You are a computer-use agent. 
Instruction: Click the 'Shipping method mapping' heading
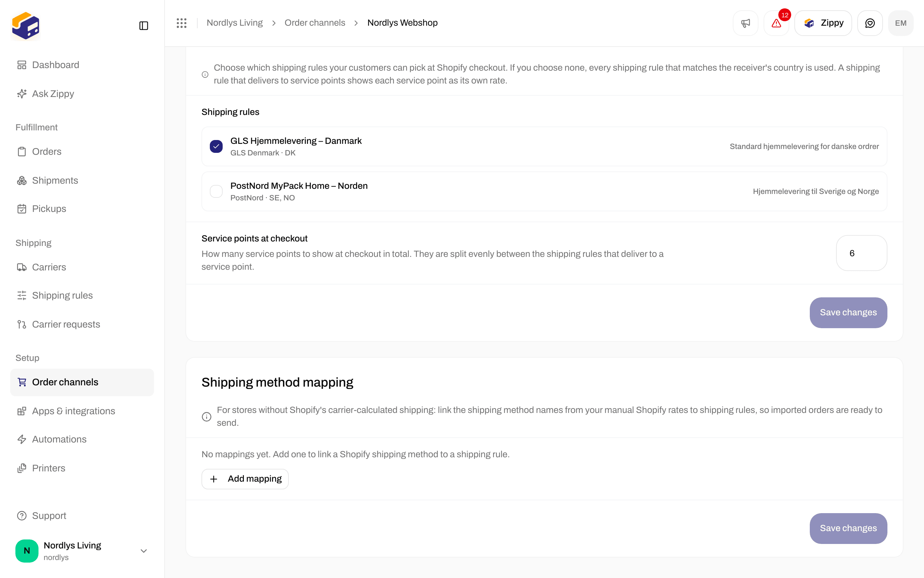(x=277, y=382)
